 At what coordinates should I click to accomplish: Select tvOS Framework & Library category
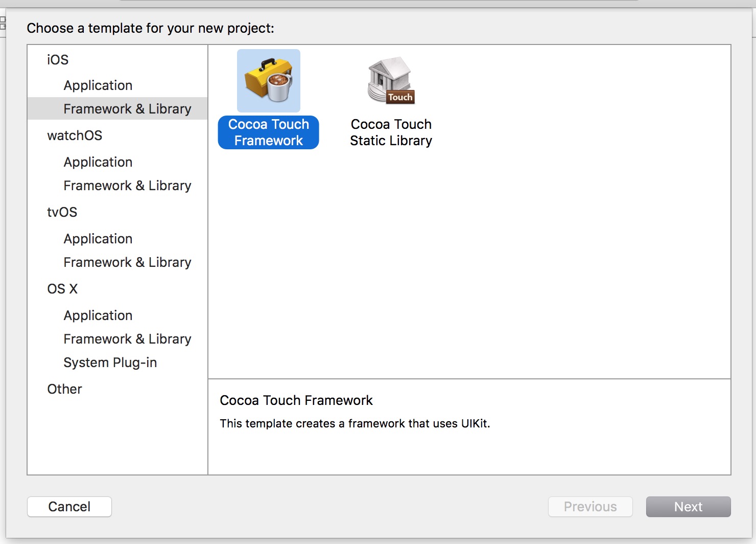pos(127,262)
